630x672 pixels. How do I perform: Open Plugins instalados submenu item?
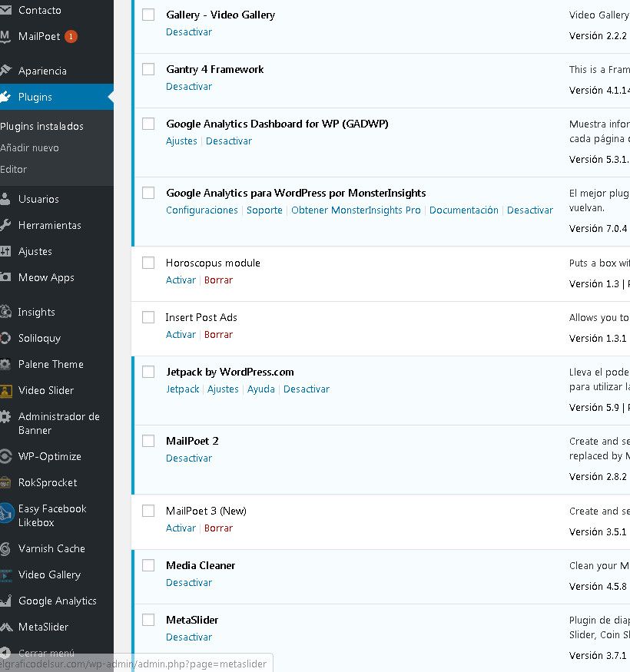[42, 127]
